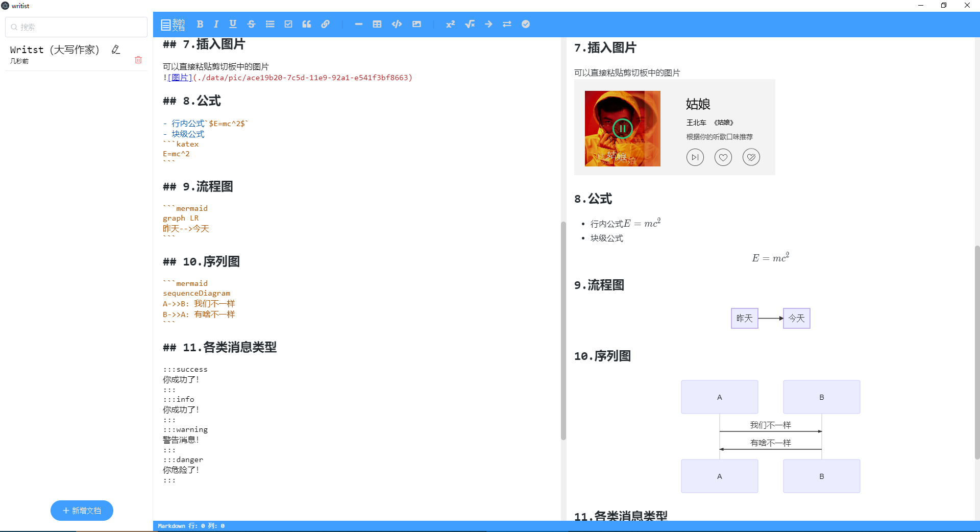Insert a flowchart with arrow icon
This screenshot has height=532, width=980.
coord(488,24)
